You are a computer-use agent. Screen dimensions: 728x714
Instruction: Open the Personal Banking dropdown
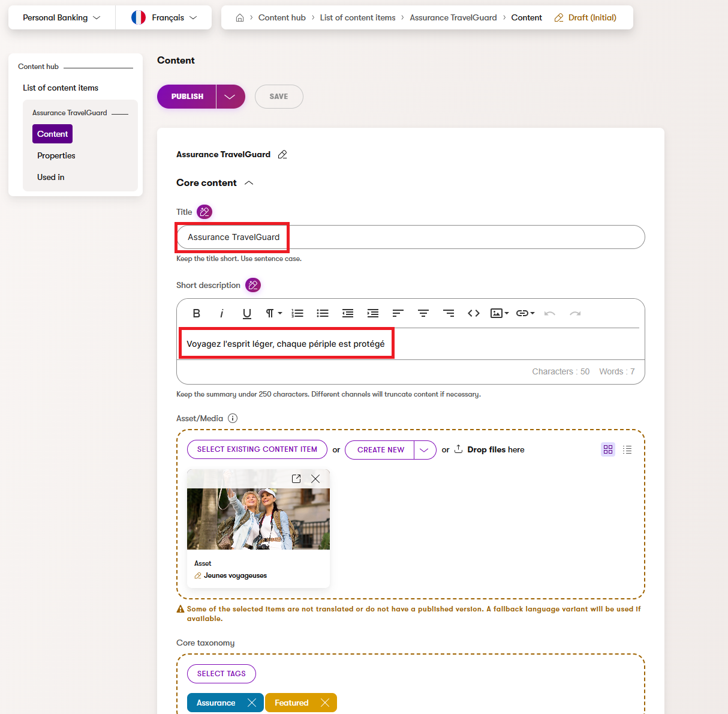point(62,17)
